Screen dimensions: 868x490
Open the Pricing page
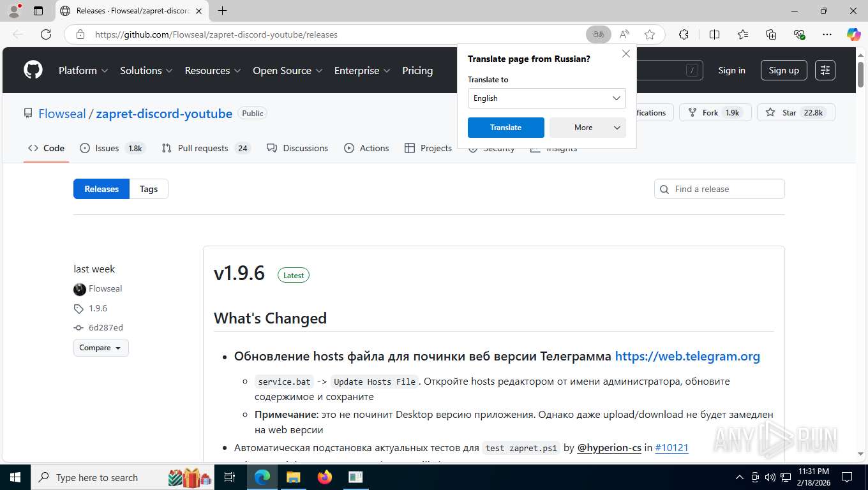point(417,70)
